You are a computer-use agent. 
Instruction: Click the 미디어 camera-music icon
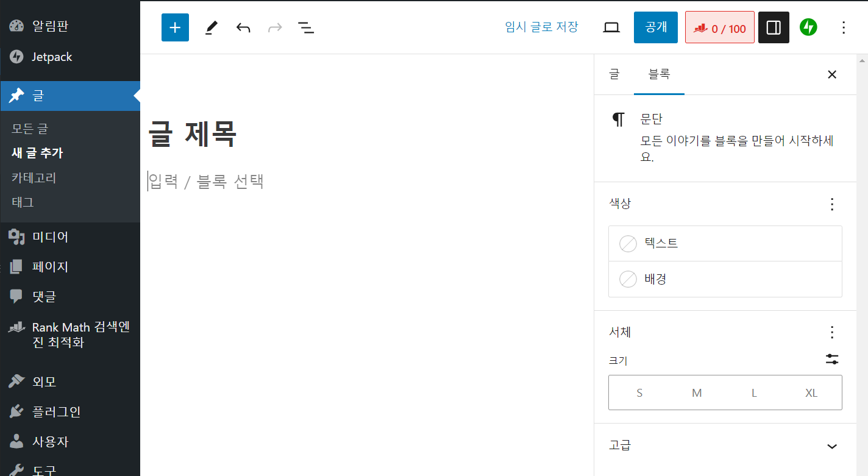point(16,236)
